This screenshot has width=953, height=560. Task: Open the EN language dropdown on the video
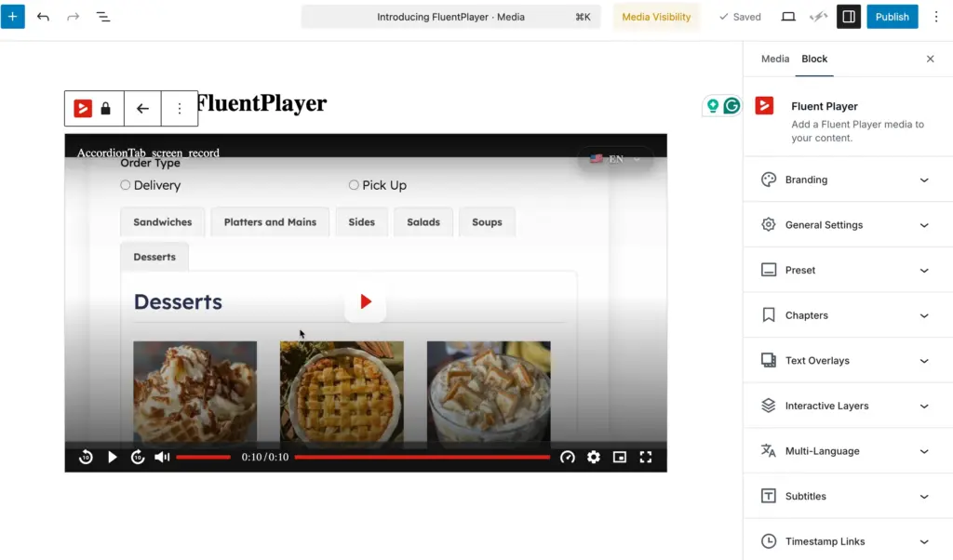614,158
